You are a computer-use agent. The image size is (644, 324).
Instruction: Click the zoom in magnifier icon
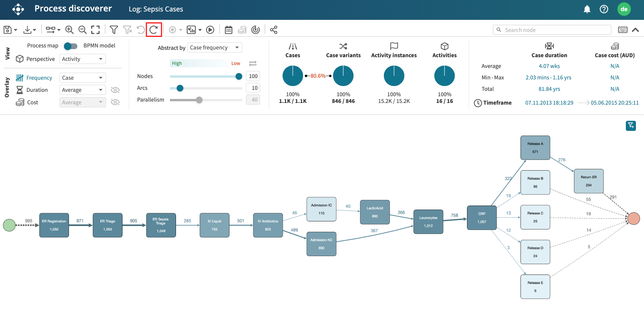[x=69, y=30]
